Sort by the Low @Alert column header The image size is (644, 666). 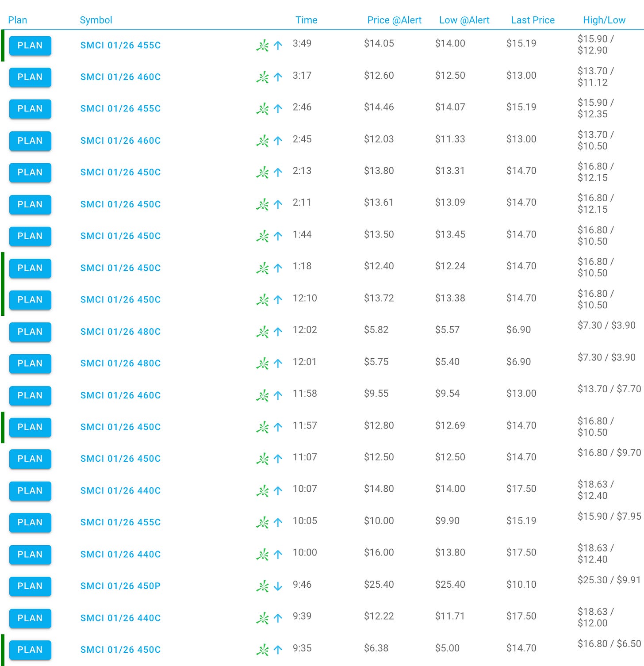point(464,20)
